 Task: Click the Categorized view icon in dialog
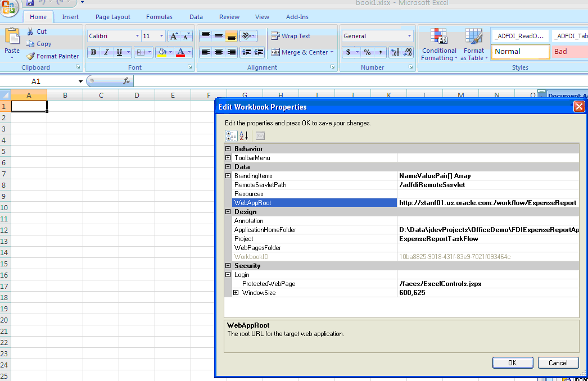tap(231, 136)
